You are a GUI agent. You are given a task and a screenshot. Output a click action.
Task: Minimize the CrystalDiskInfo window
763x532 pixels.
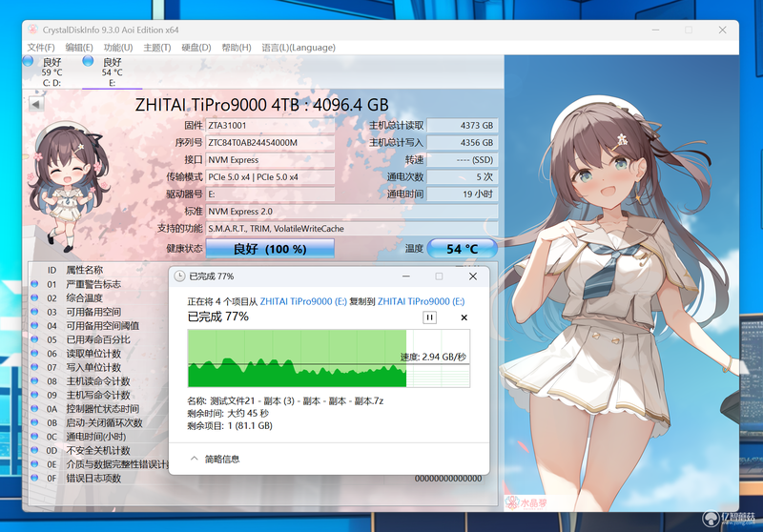click(x=656, y=30)
